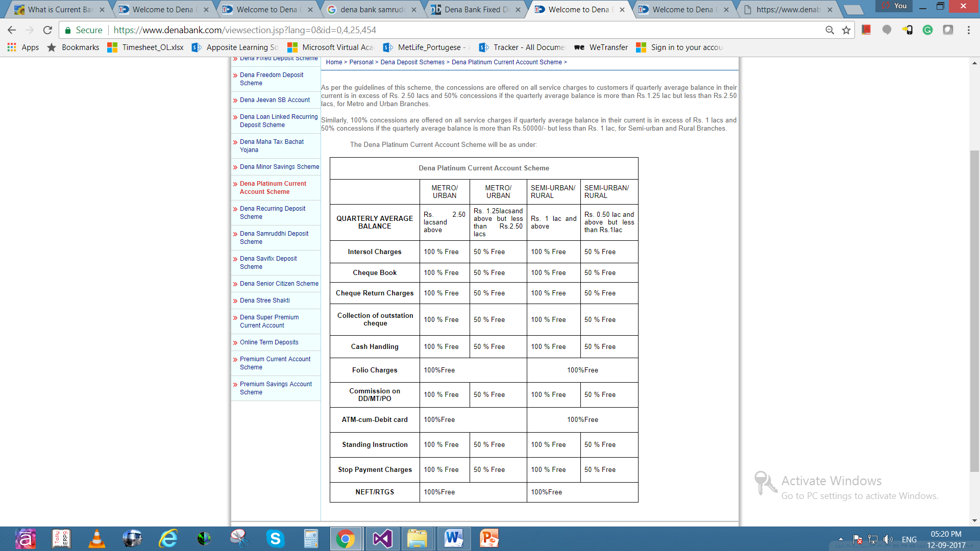
Task: Open Dena Jeevan SB Account link
Action: click(275, 100)
